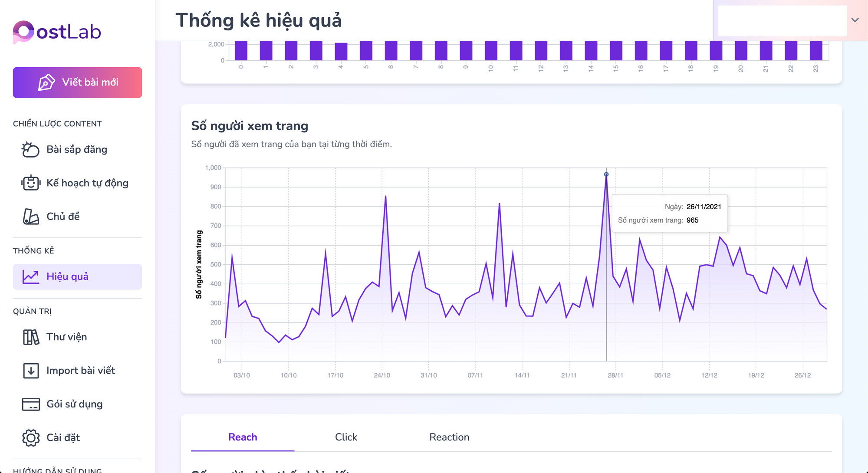This screenshot has height=473, width=868.
Task: Click the pen icon in Viết bài mới
Action: (x=46, y=82)
